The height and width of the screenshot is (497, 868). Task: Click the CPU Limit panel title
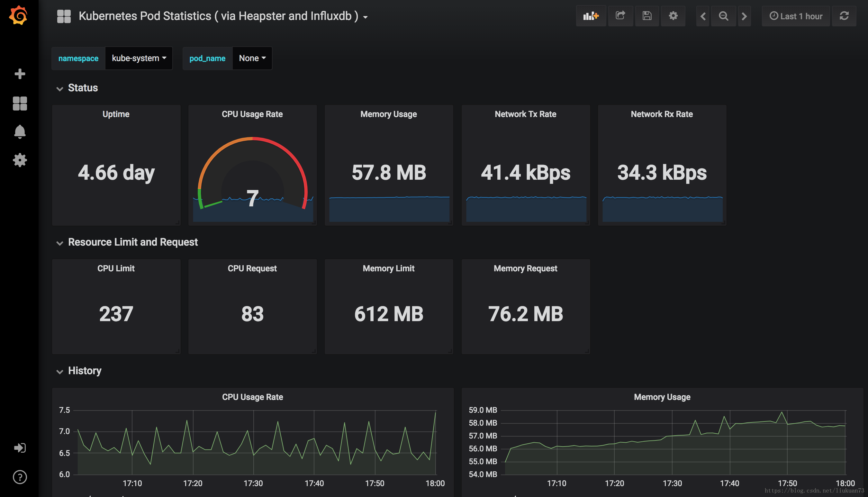coord(116,268)
